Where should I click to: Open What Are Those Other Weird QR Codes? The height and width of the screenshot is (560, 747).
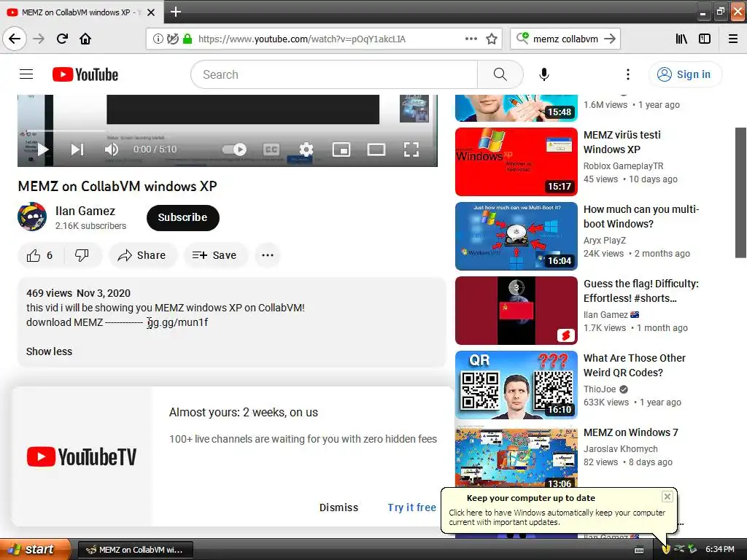click(634, 365)
